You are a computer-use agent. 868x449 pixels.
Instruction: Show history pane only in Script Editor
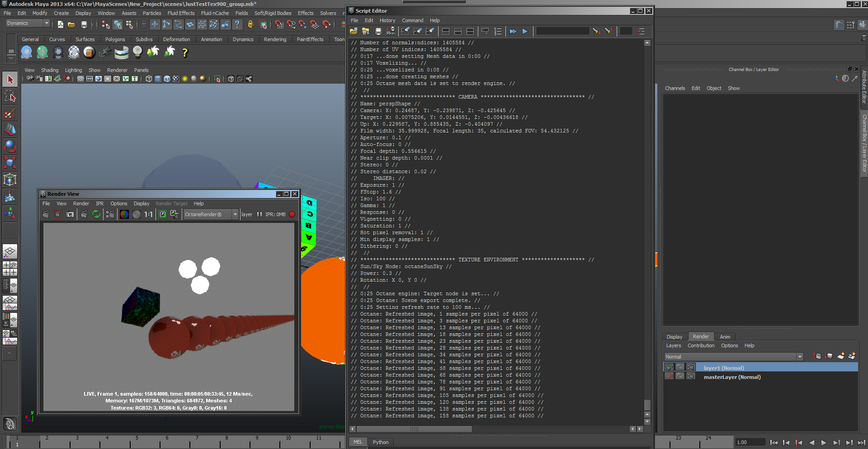click(x=445, y=31)
